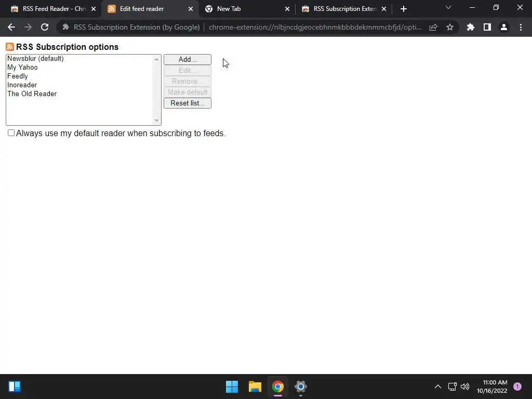Open the Chrome profile avatar
532x399 pixels.
(x=504, y=27)
